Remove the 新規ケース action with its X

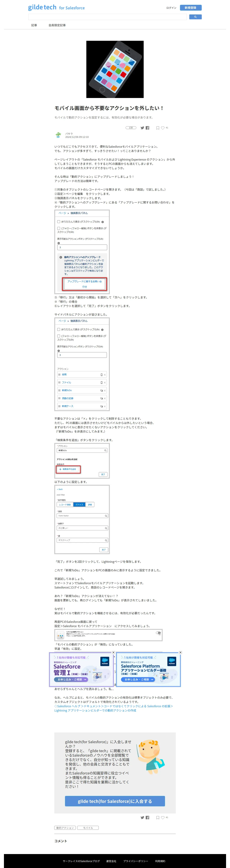pyautogui.click(x=105, y=406)
